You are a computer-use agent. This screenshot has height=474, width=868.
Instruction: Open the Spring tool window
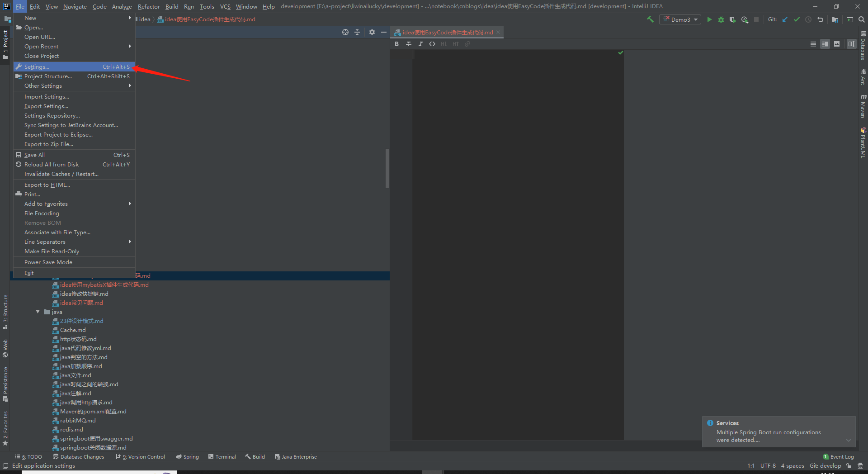[188, 457]
